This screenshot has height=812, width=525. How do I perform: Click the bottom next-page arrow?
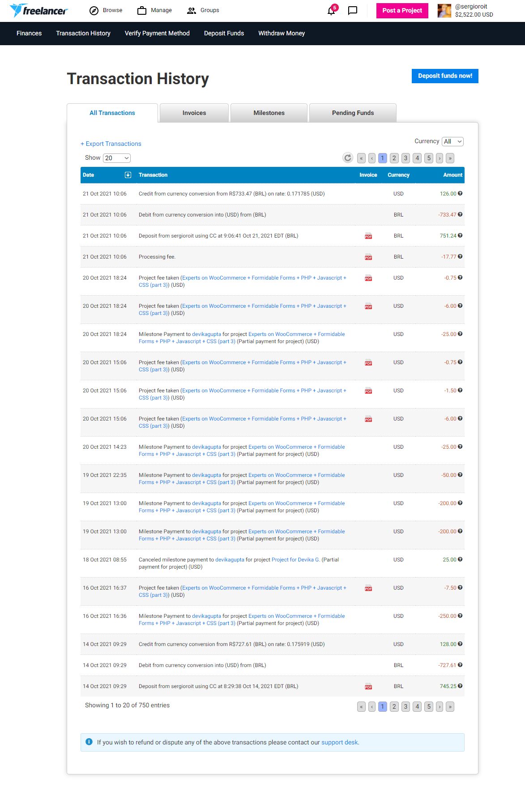(x=440, y=706)
